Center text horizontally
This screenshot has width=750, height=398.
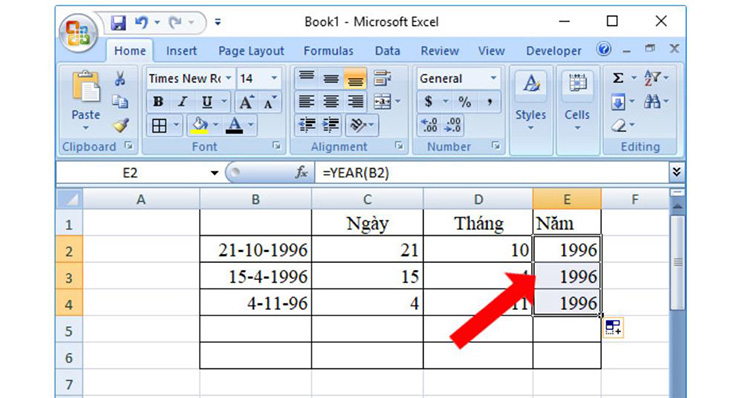(331, 101)
